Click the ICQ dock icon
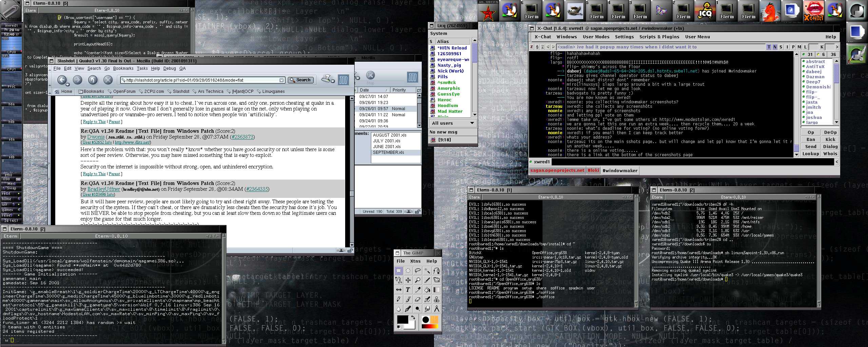 click(x=705, y=11)
